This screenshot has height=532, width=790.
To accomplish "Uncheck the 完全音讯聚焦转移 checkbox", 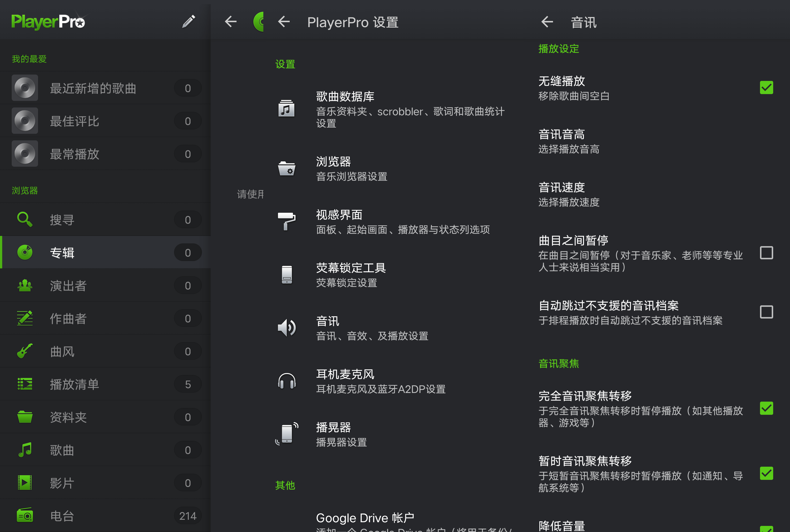I will (767, 408).
